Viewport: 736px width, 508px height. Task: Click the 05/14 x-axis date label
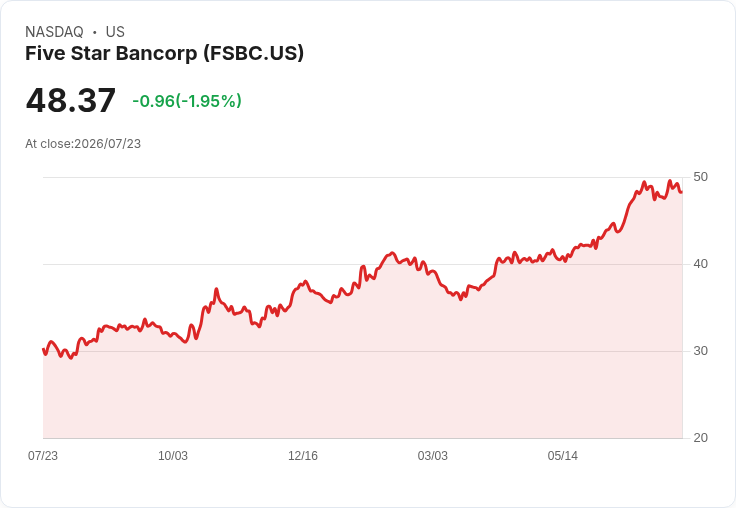[562, 456]
